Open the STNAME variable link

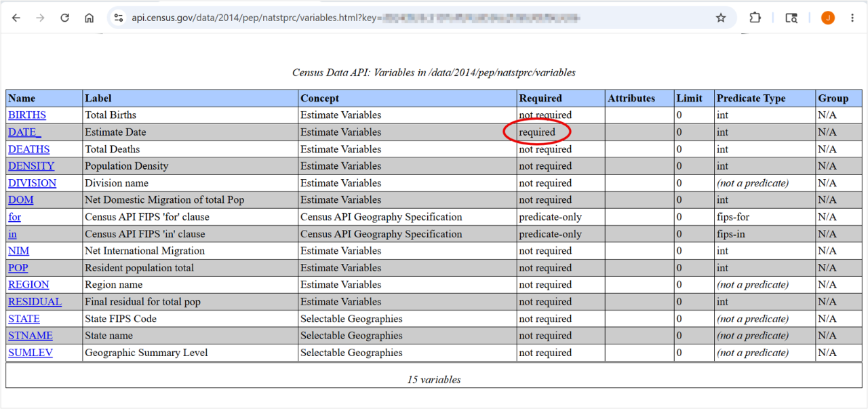click(30, 336)
